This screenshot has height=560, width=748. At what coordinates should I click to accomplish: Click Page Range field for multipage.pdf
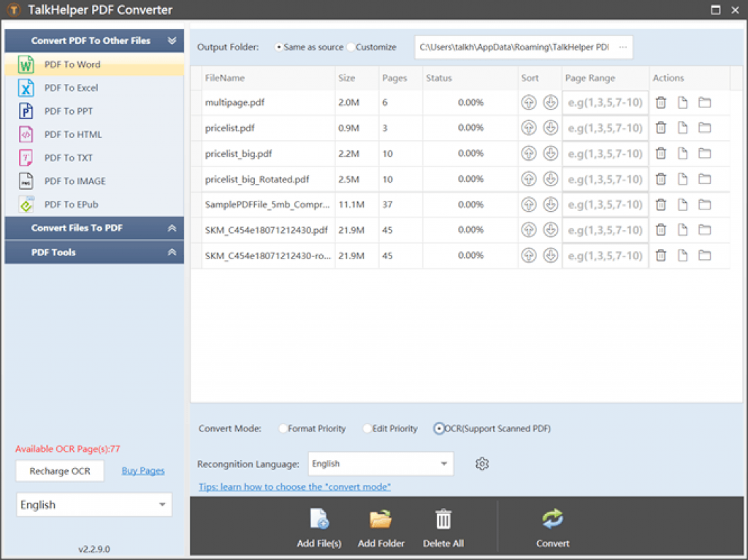[605, 103]
